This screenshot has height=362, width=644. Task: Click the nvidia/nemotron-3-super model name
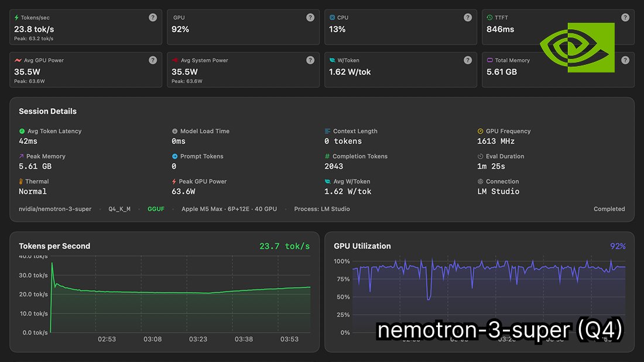point(55,209)
